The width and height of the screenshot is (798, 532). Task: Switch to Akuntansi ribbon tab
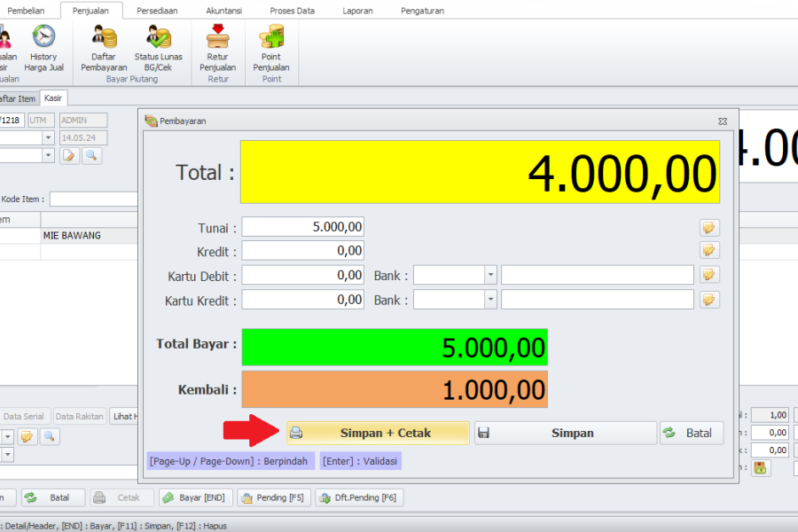[x=224, y=11]
